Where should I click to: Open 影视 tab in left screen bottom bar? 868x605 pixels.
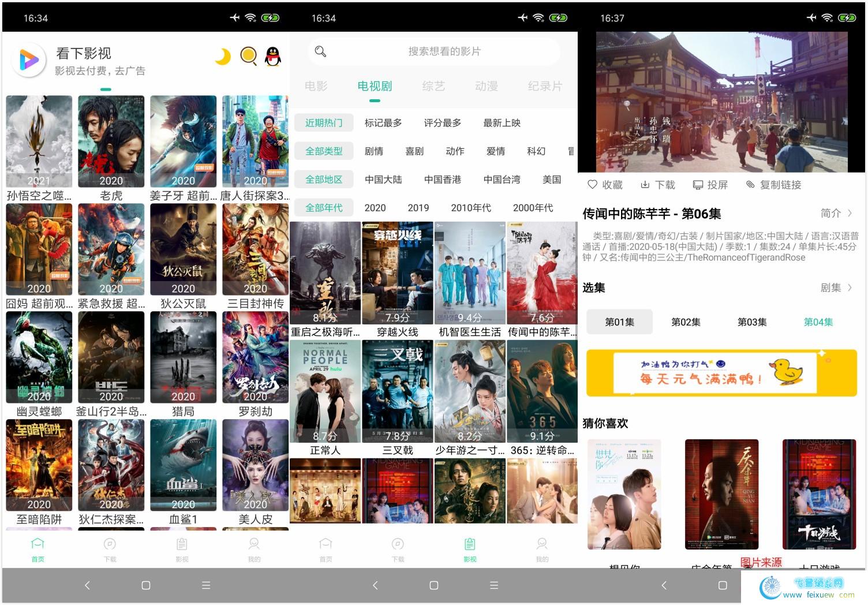pos(182,550)
